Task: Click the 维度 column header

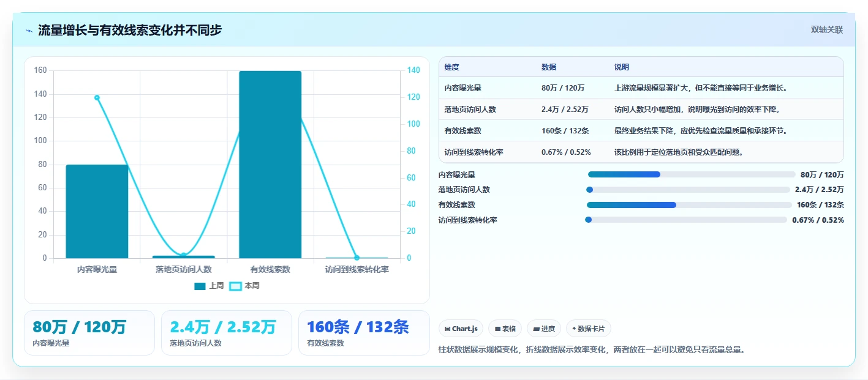Action: point(452,67)
